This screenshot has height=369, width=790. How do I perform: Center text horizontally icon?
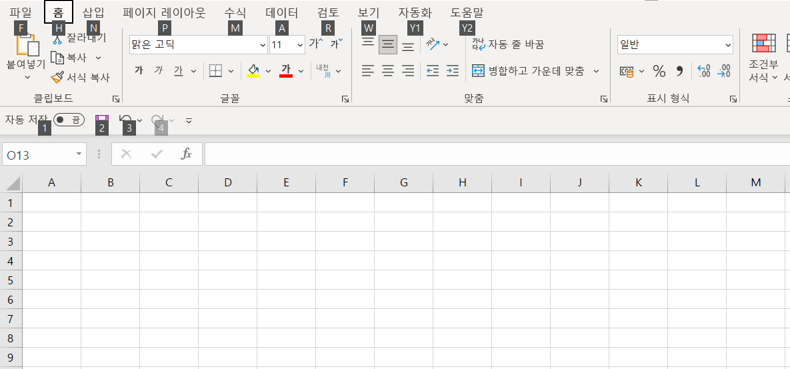388,71
